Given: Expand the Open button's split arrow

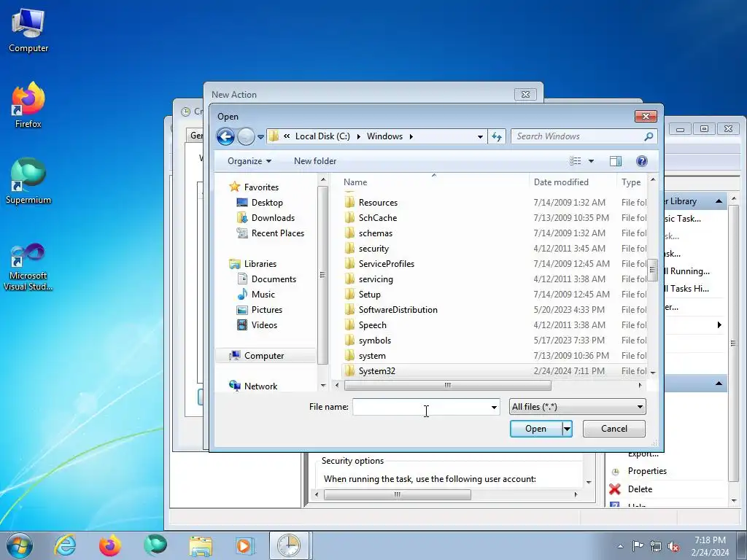Looking at the screenshot, I should coord(567,429).
